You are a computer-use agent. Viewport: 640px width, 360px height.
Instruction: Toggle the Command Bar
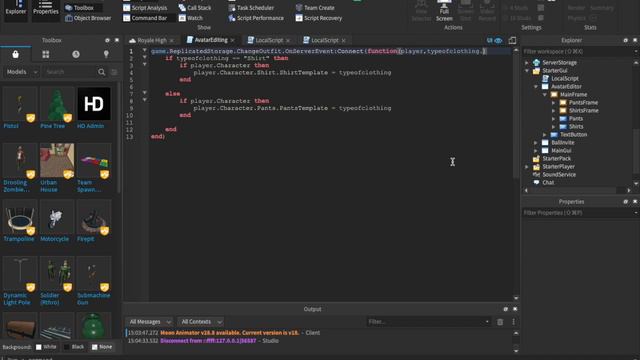[x=145, y=18]
